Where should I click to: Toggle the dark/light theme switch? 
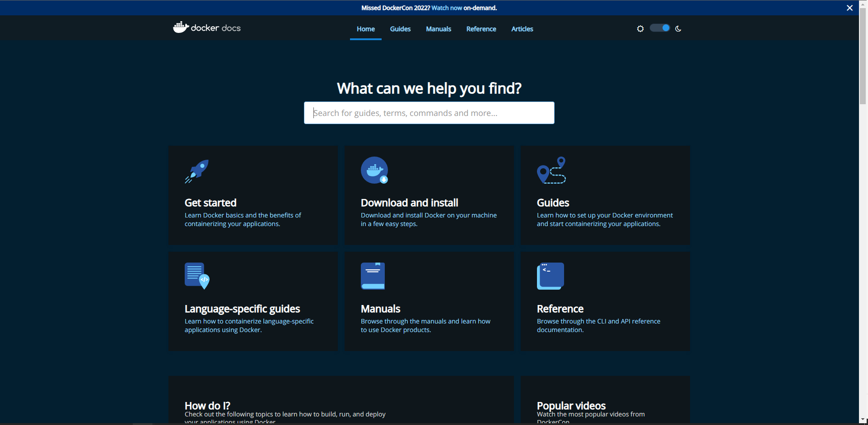tap(660, 28)
